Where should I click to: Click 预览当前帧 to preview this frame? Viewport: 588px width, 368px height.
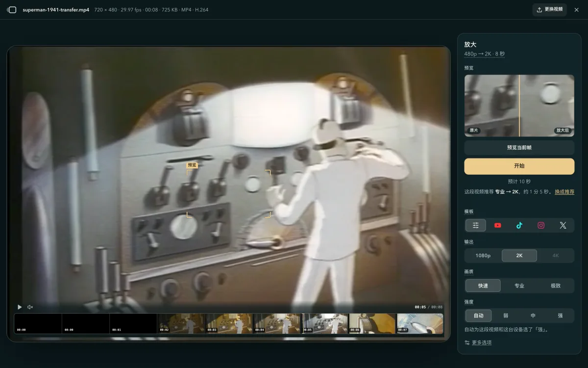tap(519, 148)
